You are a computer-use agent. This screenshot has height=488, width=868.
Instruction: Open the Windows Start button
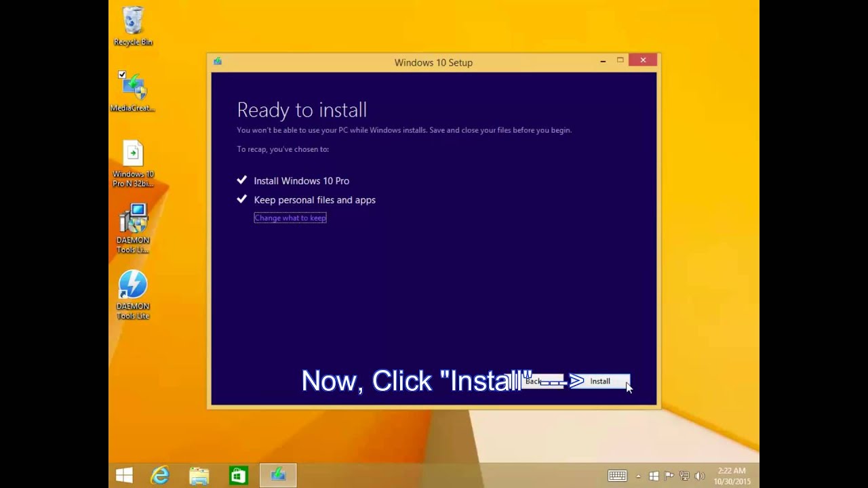(124, 475)
